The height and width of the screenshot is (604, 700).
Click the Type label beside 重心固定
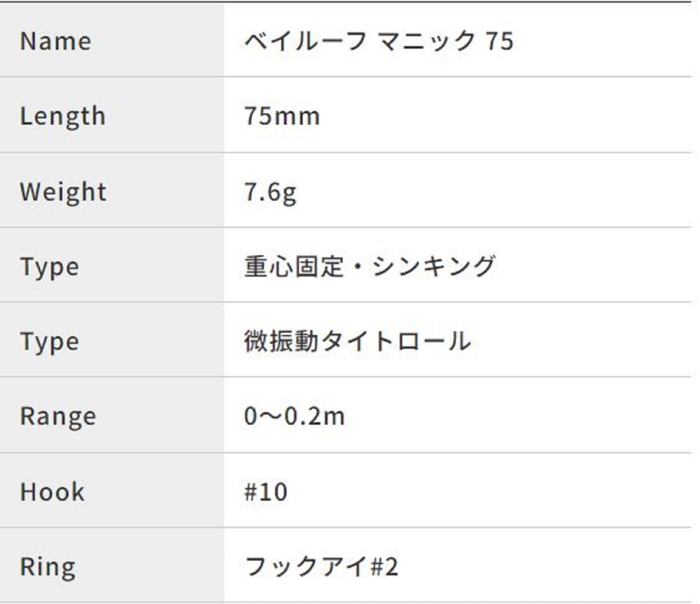pyautogui.click(x=50, y=268)
